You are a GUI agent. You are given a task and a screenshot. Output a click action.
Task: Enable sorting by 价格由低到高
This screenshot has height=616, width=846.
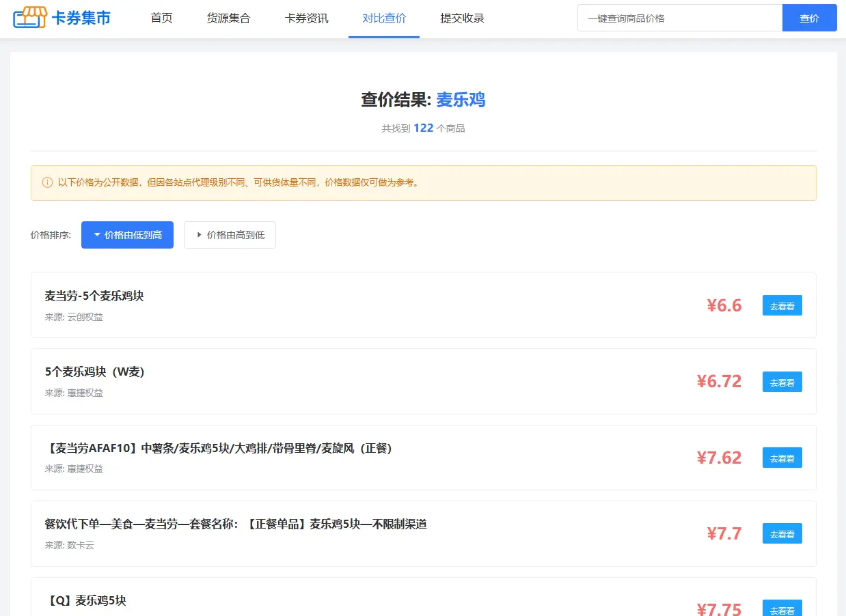[x=127, y=234]
